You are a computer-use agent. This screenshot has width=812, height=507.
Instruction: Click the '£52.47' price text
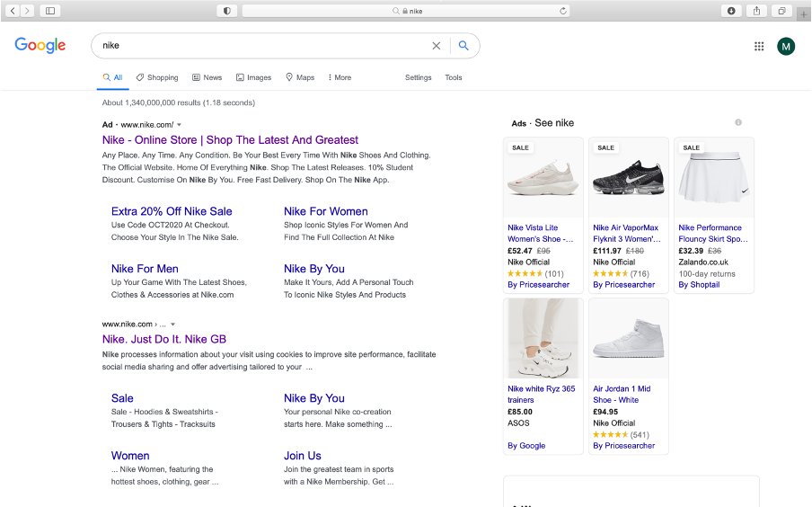tap(520, 251)
